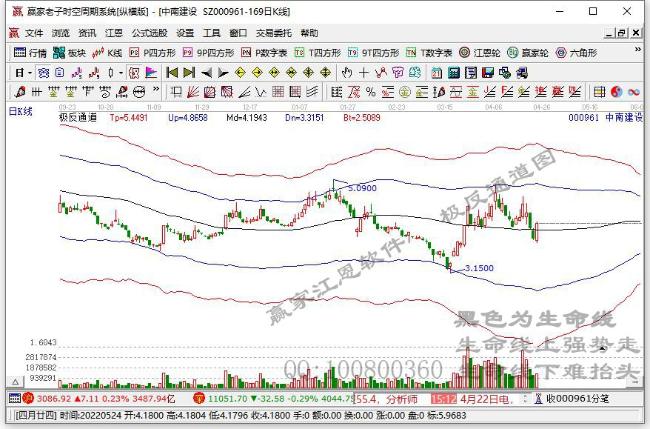
Task: Switch to the K线 chart view
Action: click(x=107, y=53)
